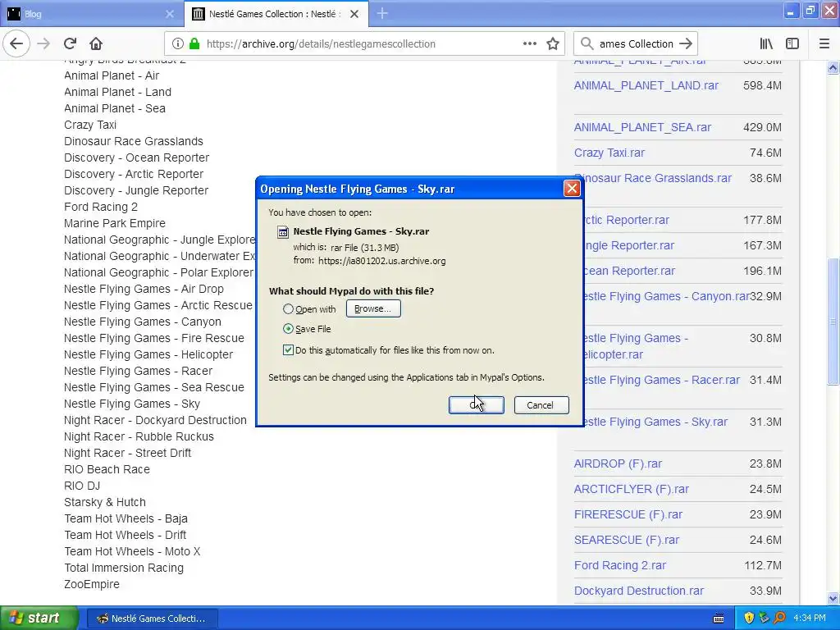Click the green padlock security icon
840x630 pixels.
coord(194,44)
